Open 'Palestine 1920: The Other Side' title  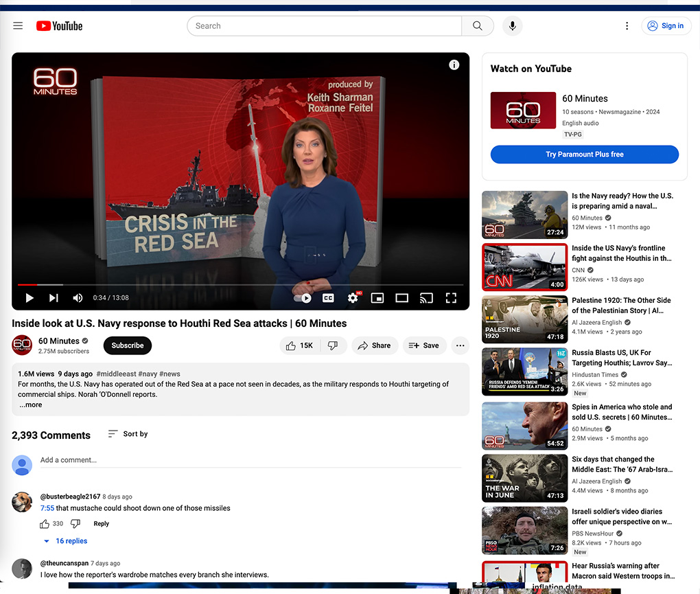(x=622, y=306)
